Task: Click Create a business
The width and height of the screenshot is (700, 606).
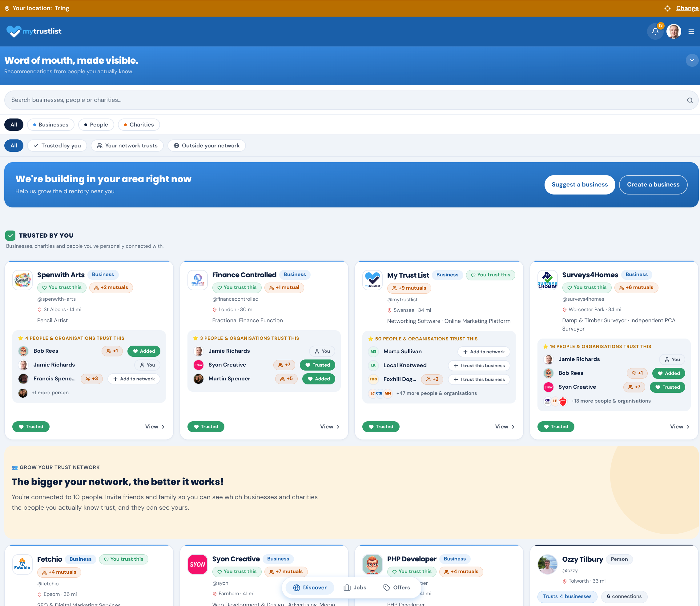Action: coord(653,185)
